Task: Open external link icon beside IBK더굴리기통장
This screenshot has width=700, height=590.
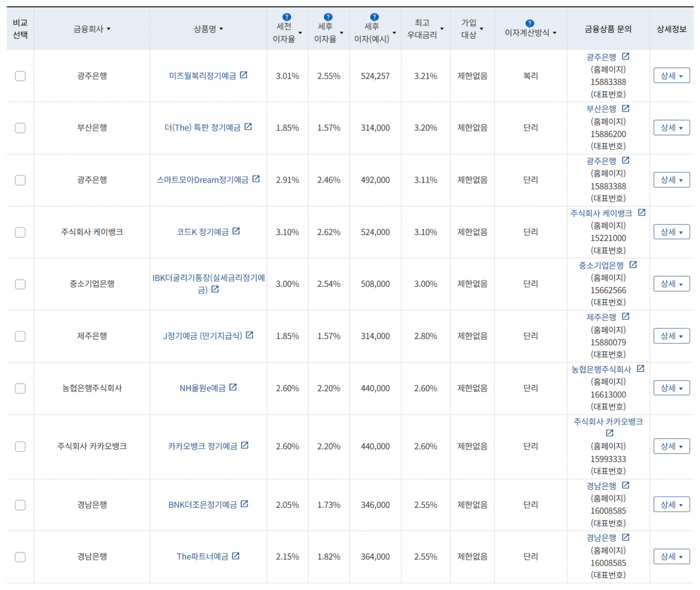Action: (x=215, y=290)
